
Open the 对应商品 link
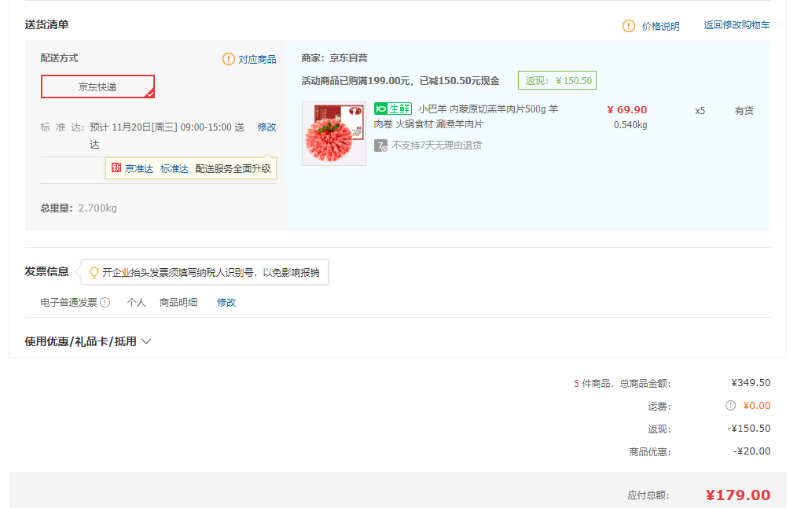pyautogui.click(x=257, y=60)
